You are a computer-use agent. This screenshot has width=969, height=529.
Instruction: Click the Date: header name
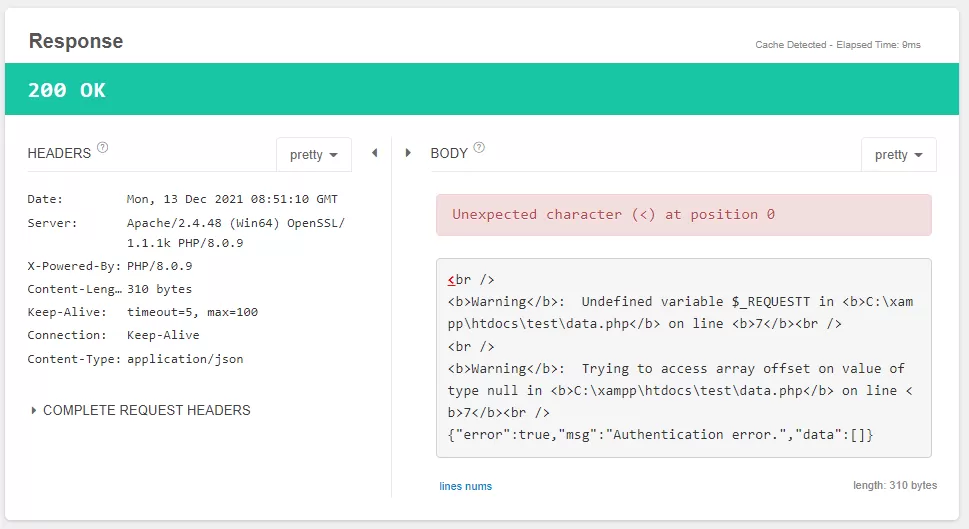tap(45, 199)
